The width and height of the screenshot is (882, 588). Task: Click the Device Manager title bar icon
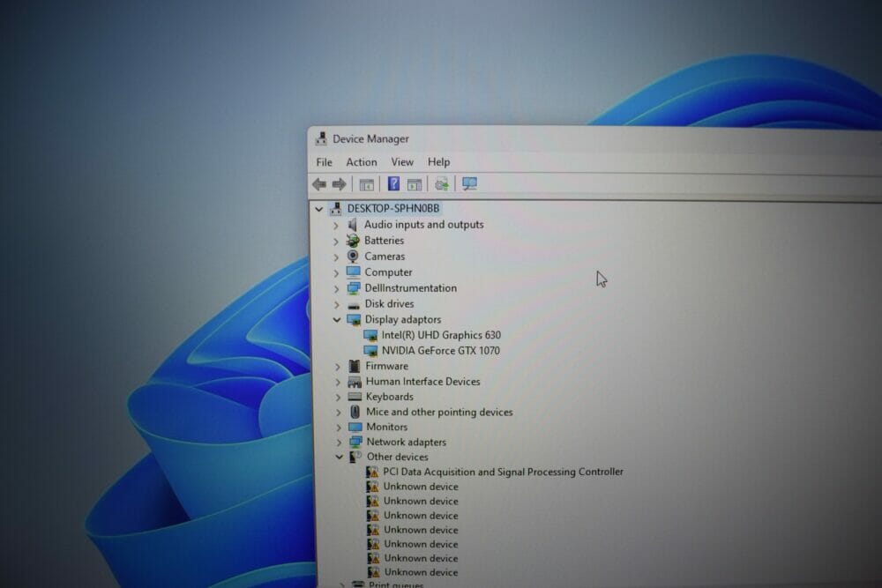click(x=321, y=138)
